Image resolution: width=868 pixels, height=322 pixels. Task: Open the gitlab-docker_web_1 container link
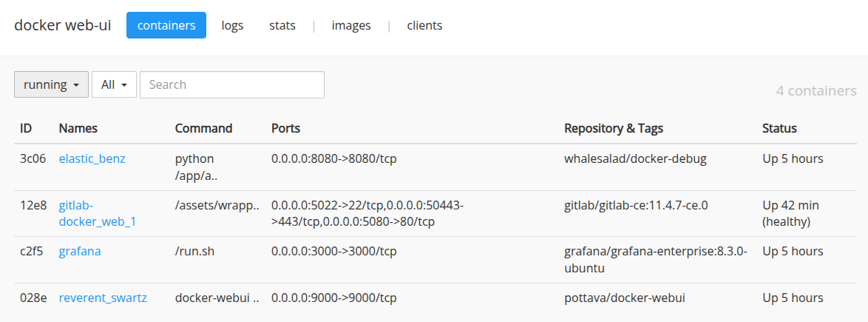click(x=98, y=213)
